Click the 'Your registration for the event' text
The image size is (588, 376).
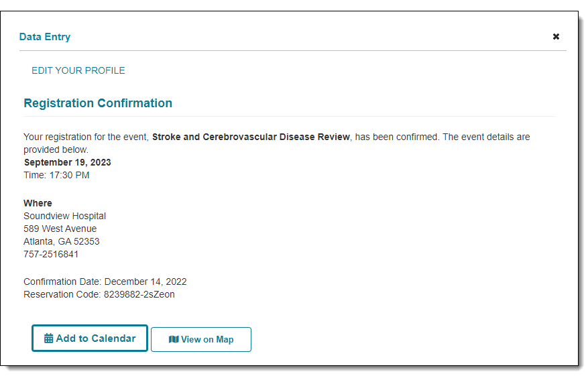tap(86, 137)
